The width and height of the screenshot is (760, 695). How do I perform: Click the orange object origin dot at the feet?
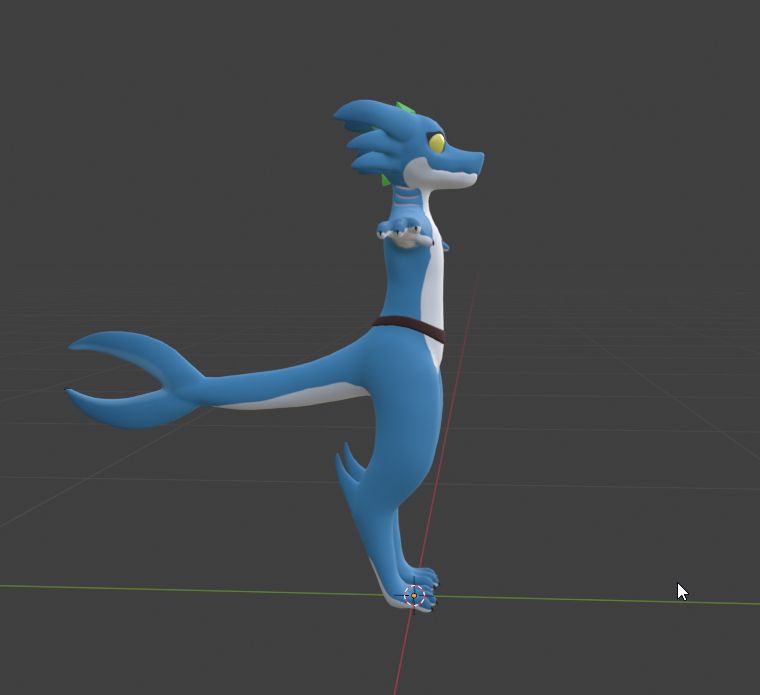click(x=414, y=596)
